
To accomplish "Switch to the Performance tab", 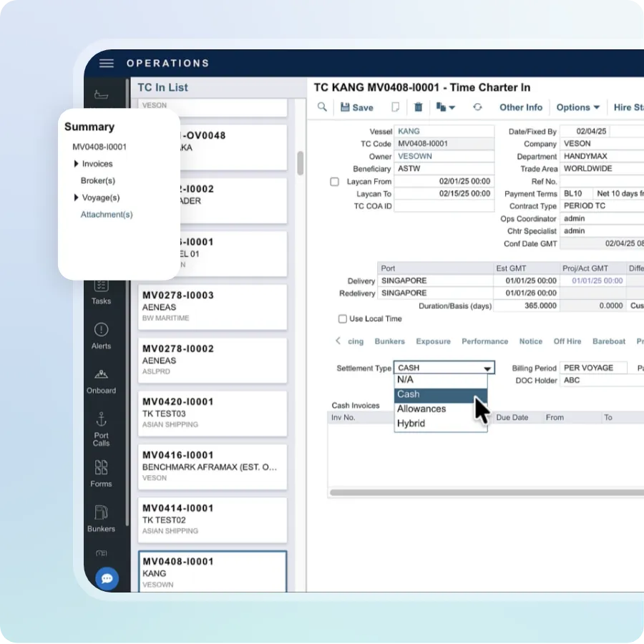I will pos(484,341).
